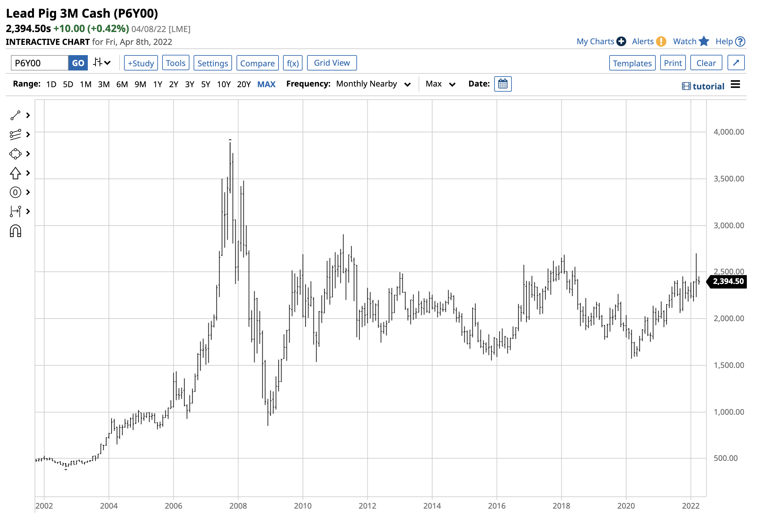The width and height of the screenshot is (757, 532).
Task: Open the hamburger menu beside tutorial
Action: [736, 85]
